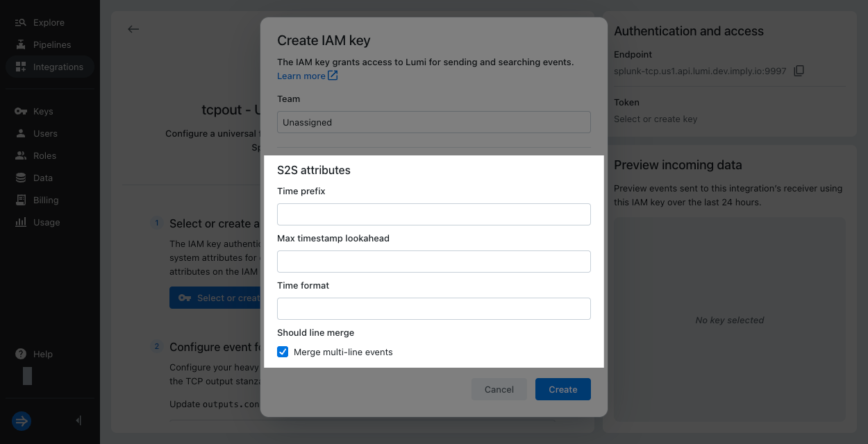This screenshot has width=868, height=444.
Task: Open the Data panel icon
Action: 21,178
